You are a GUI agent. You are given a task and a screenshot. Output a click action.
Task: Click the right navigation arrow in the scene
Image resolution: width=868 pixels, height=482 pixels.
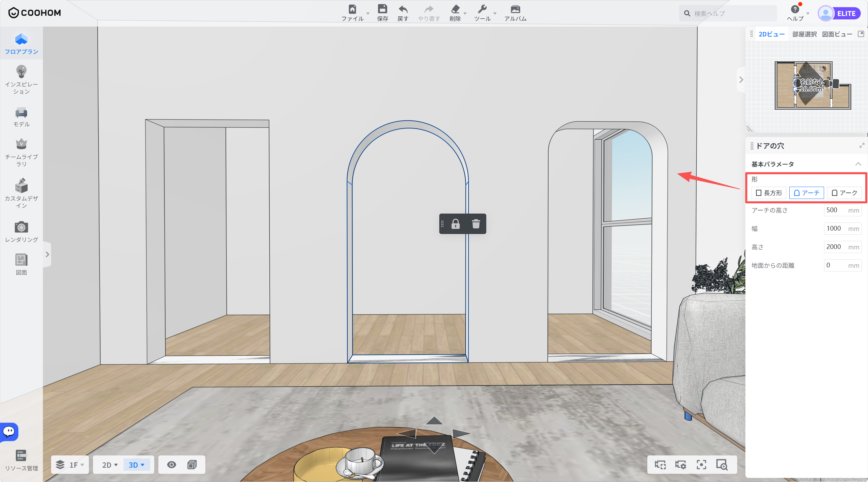click(461, 433)
